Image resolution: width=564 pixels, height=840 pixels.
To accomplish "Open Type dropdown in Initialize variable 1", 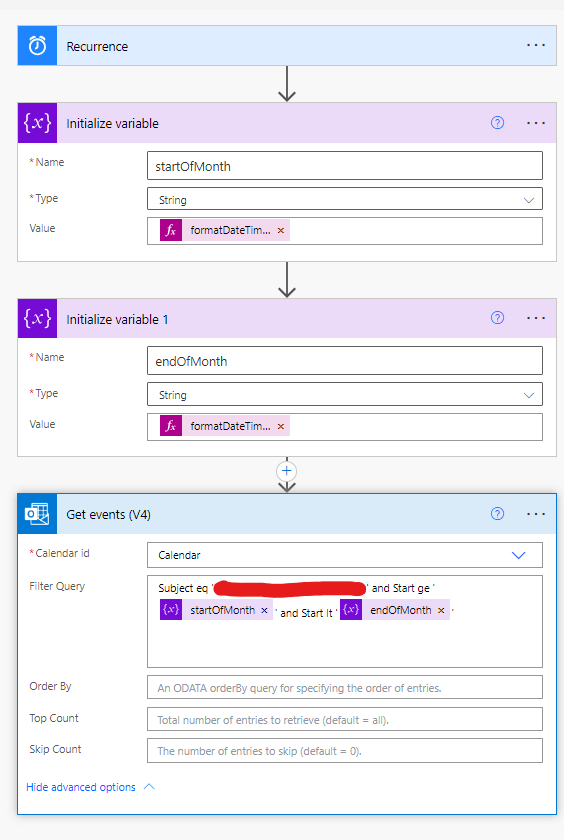I will tap(345, 395).
